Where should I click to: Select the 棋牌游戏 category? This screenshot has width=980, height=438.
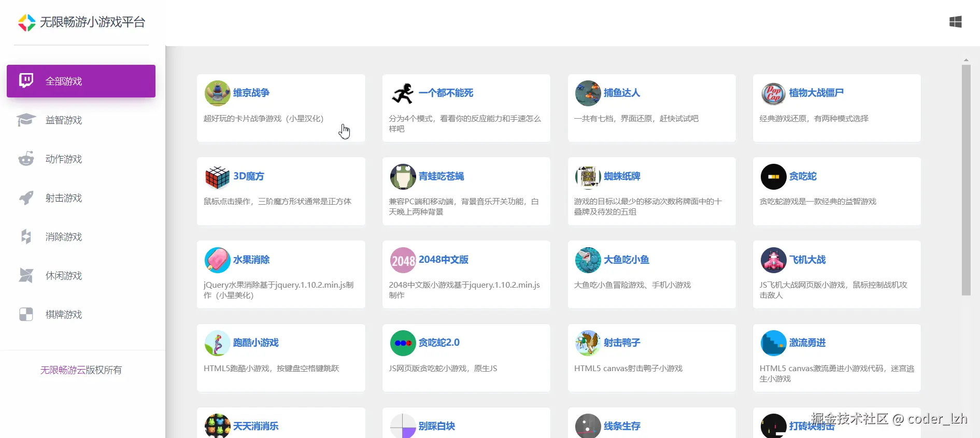[81, 314]
